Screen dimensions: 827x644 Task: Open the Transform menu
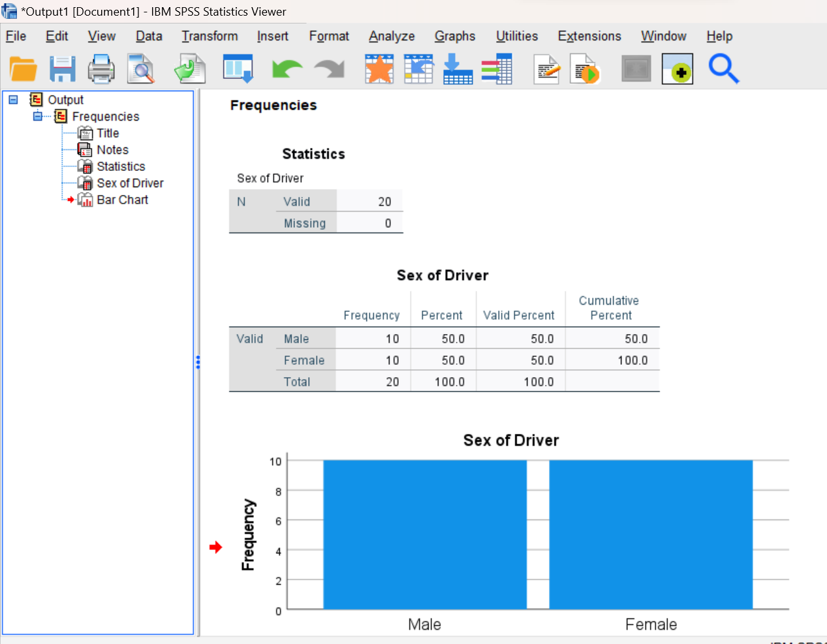pos(210,37)
